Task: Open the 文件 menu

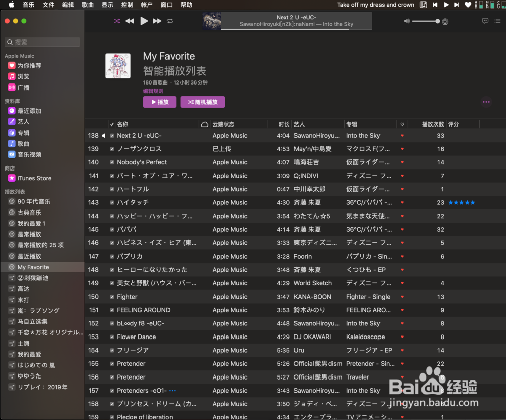Action: 48,5
